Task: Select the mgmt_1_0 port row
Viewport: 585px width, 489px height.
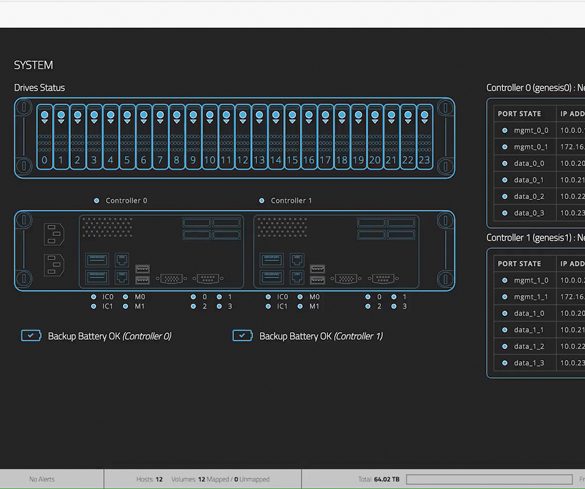Action: pos(539,280)
